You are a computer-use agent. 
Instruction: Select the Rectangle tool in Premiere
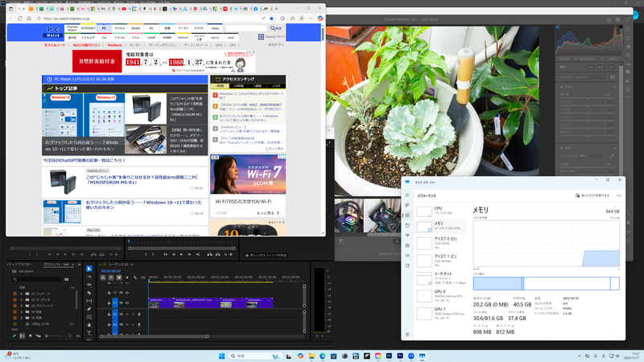coord(89,317)
